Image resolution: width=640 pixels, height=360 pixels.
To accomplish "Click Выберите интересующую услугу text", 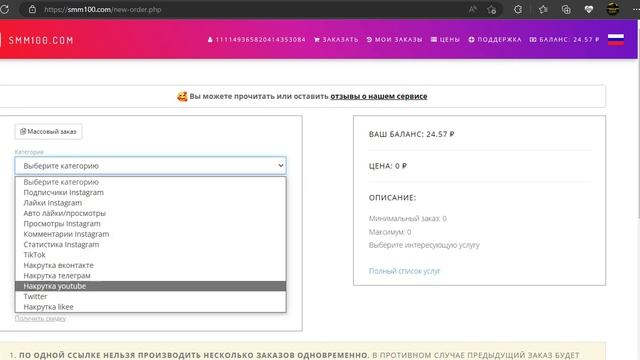I will tap(424, 245).
